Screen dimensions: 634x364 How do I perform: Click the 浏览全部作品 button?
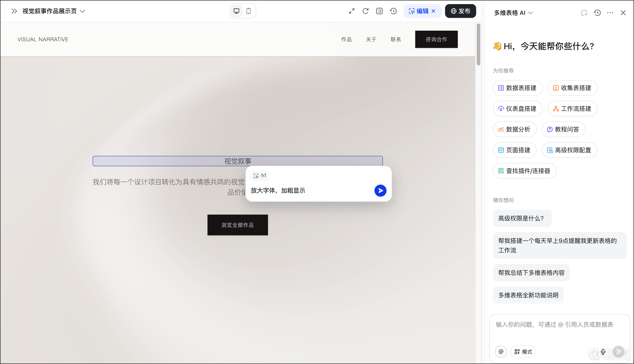tap(238, 225)
